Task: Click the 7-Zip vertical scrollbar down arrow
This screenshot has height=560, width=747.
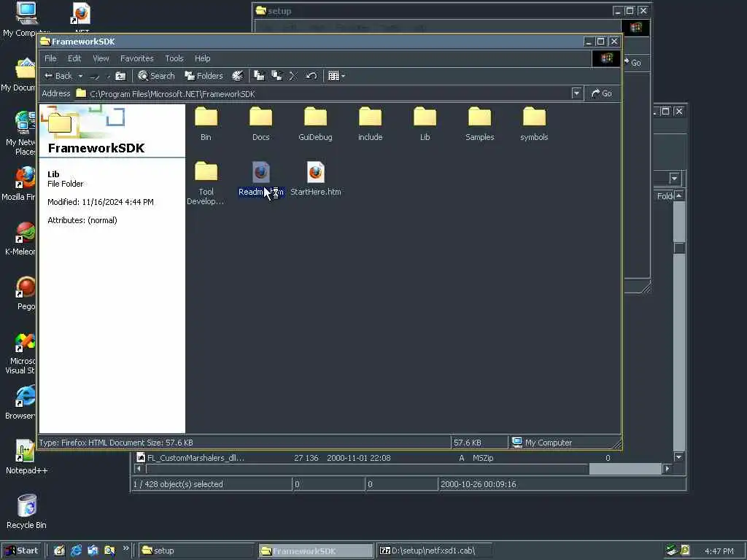Action: [679, 457]
